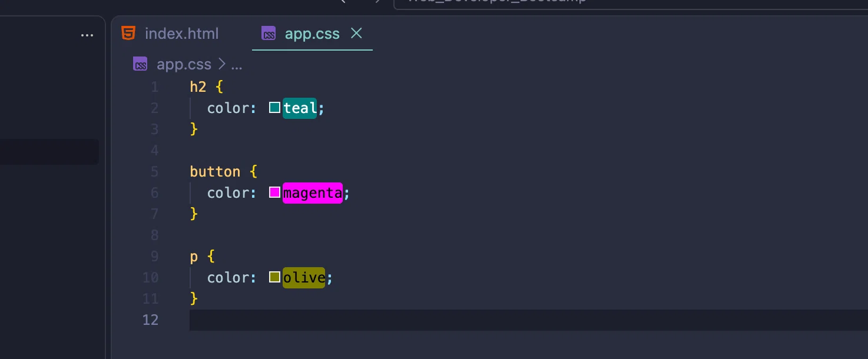Image resolution: width=868 pixels, height=359 pixels.
Task: Open the magenta color swatch picker
Action: 274,192
